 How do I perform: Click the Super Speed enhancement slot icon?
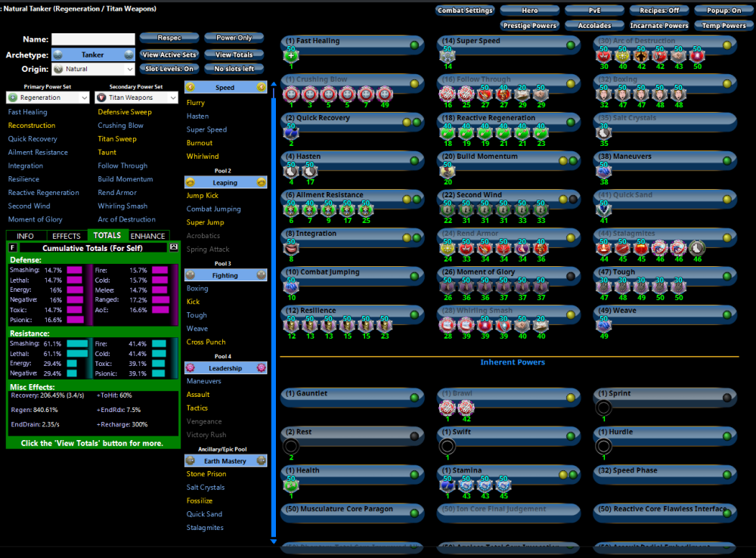[x=448, y=56]
